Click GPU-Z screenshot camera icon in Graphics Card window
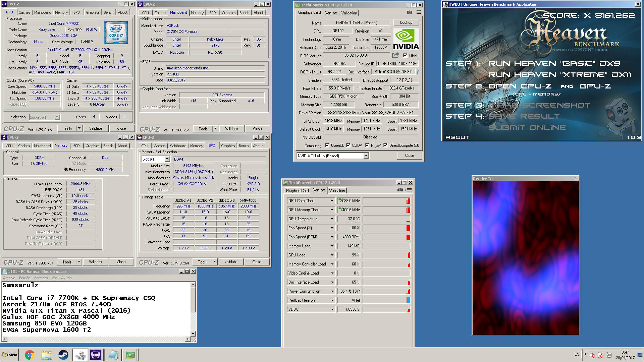The width and height of the screenshot is (644, 362). tap(410, 12)
